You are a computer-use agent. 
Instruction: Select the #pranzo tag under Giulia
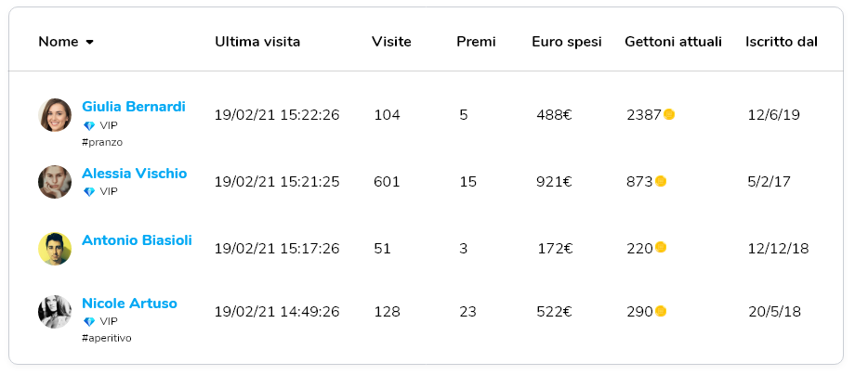pyautogui.click(x=102, y=143)
